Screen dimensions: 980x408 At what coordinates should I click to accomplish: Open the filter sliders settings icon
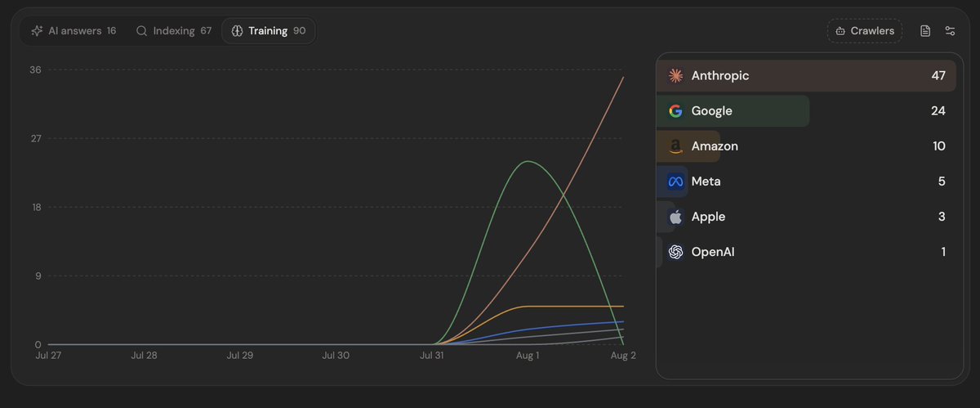coord(950,31)
